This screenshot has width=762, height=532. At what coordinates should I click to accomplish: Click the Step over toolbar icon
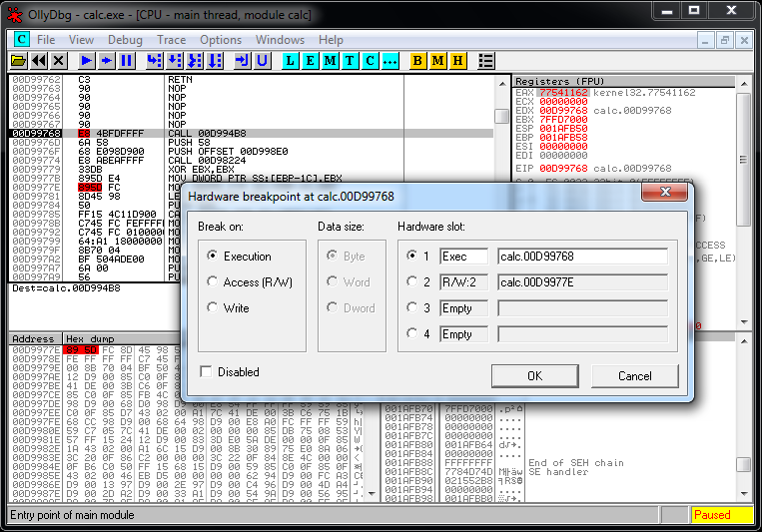pos(174,61)
